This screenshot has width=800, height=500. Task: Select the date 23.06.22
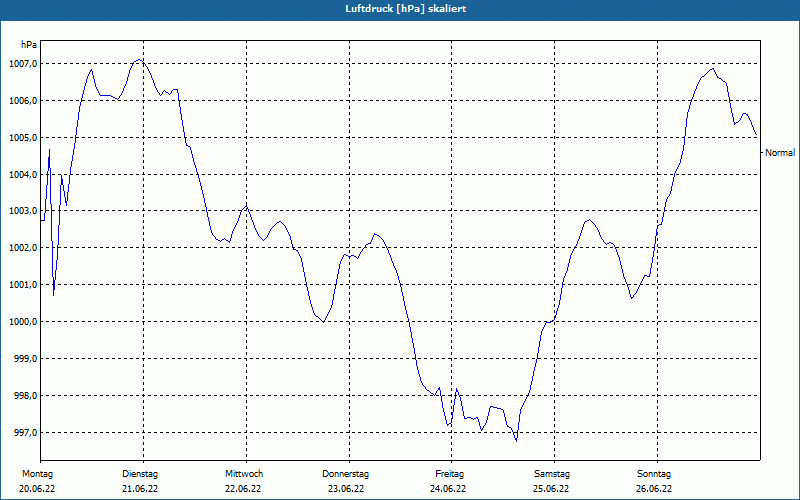(x=346, y=489)
